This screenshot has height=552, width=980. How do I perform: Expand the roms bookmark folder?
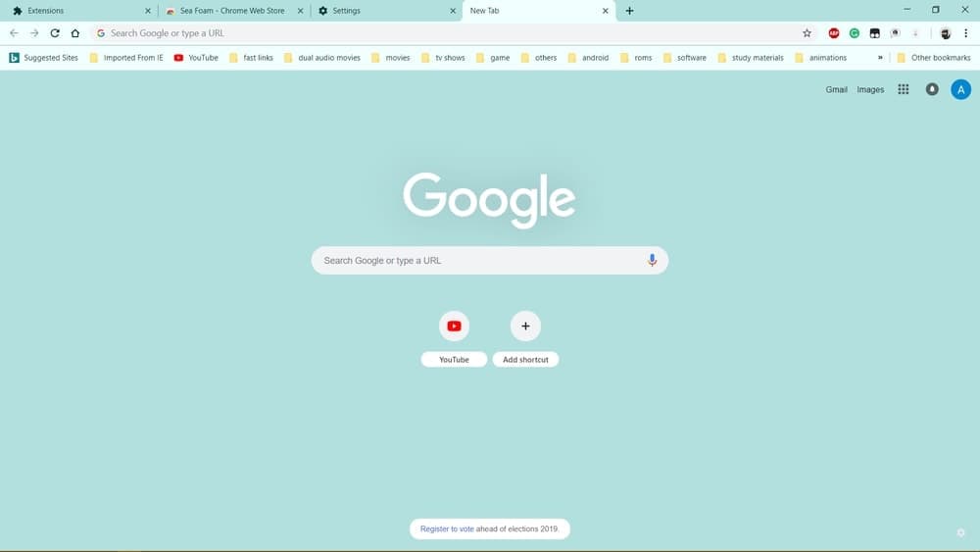click(636, 58)
